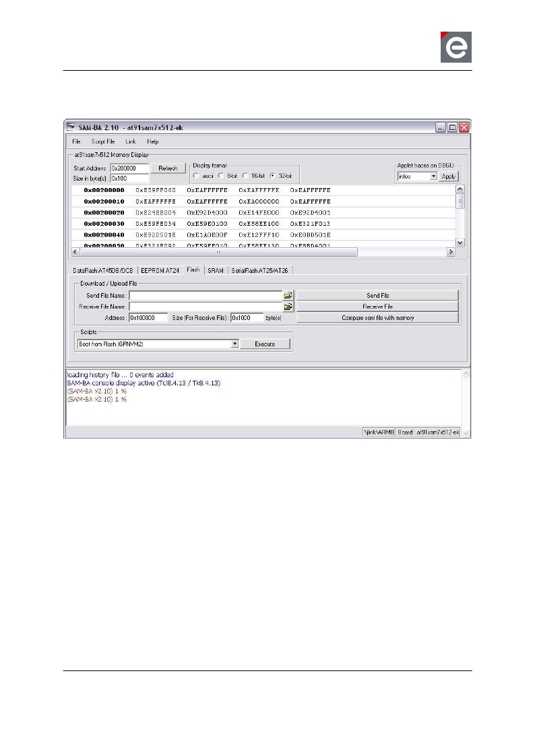The width and height of the screenshot is (535, 756).
Task: Click 'SAM-BA console display active' line
Action: coord(144,383)
